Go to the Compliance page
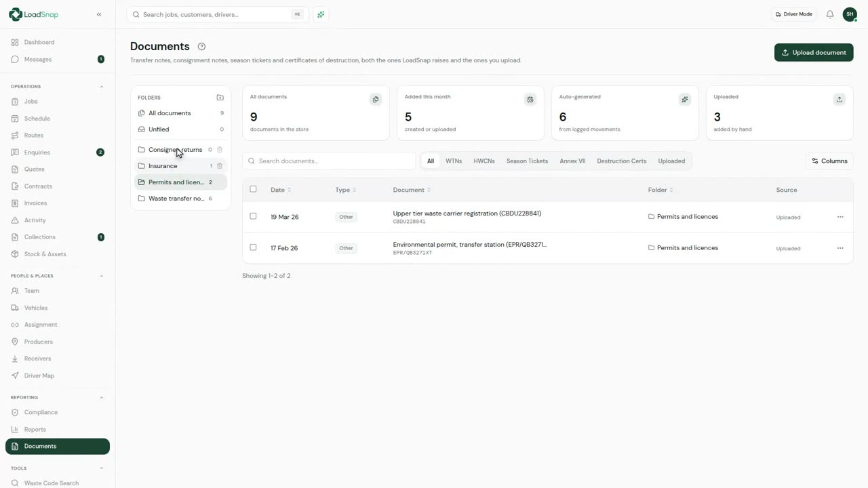 58,412
